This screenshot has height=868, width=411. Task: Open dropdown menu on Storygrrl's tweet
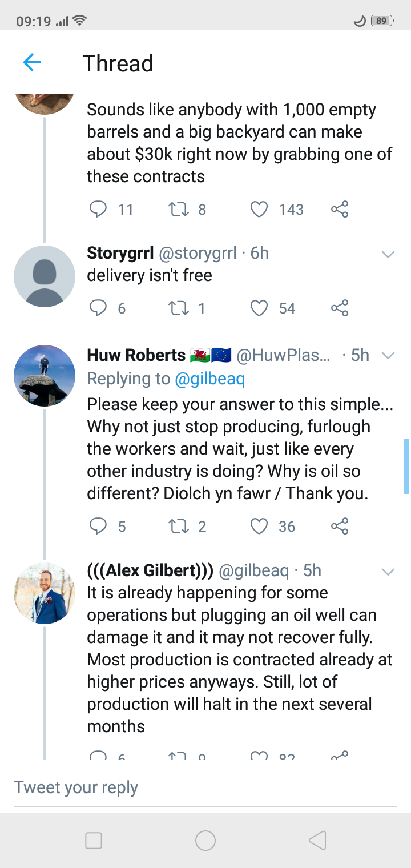(388, 254)
